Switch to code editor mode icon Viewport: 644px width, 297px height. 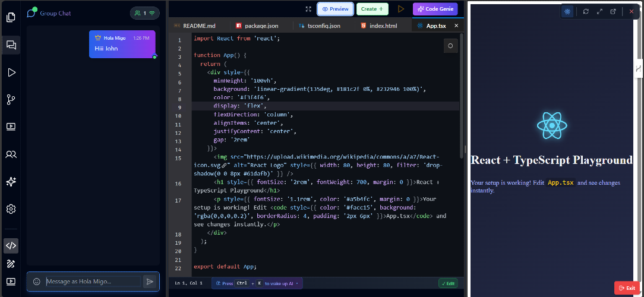pyautogui.click(x=11, y=246)
